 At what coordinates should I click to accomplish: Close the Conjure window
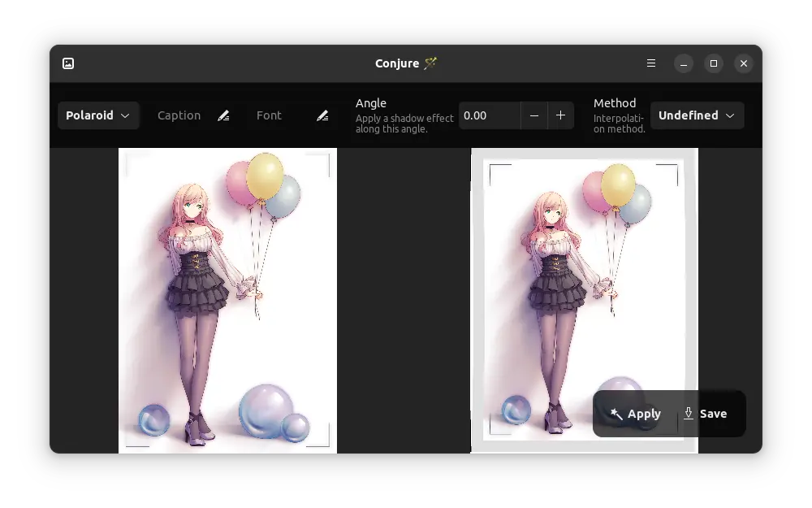pos(743,63)
